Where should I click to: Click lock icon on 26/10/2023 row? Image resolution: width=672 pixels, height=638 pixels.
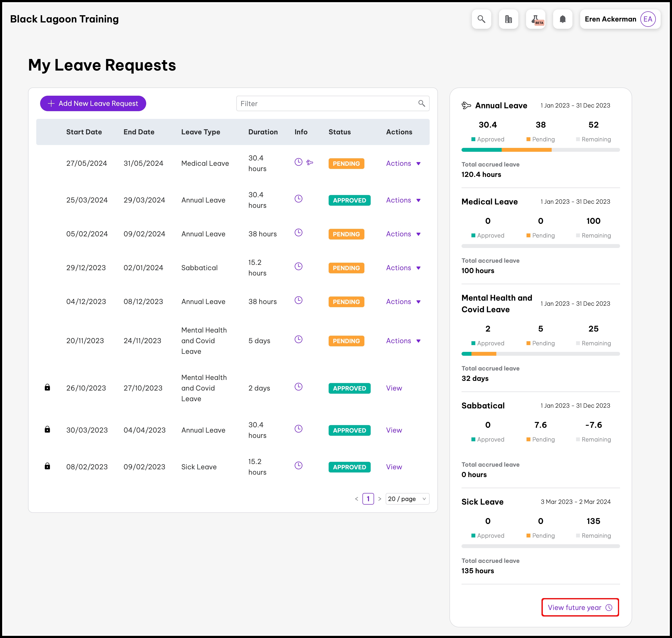(47, 387)
